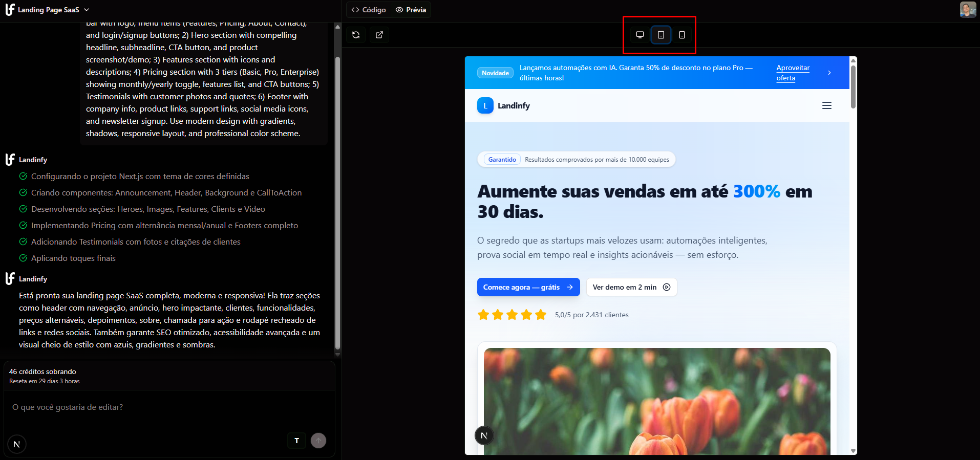Switch preview to desktop viewport
Screen dimensions: 980x460
tap(640, 35)
